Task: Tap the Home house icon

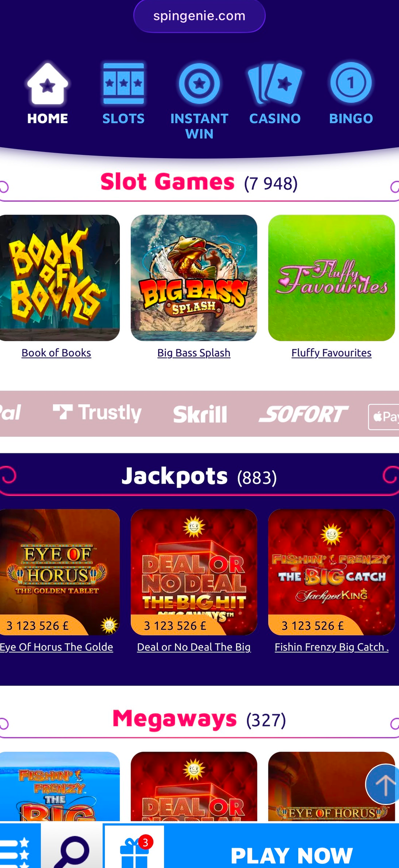Action: pos(47,83)
